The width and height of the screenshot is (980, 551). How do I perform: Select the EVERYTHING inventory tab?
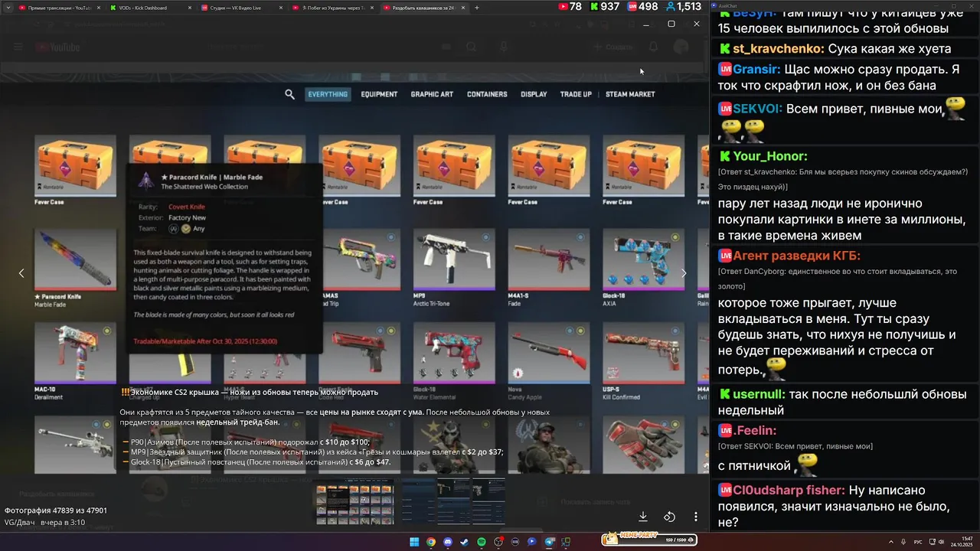[x=328, y=94]
